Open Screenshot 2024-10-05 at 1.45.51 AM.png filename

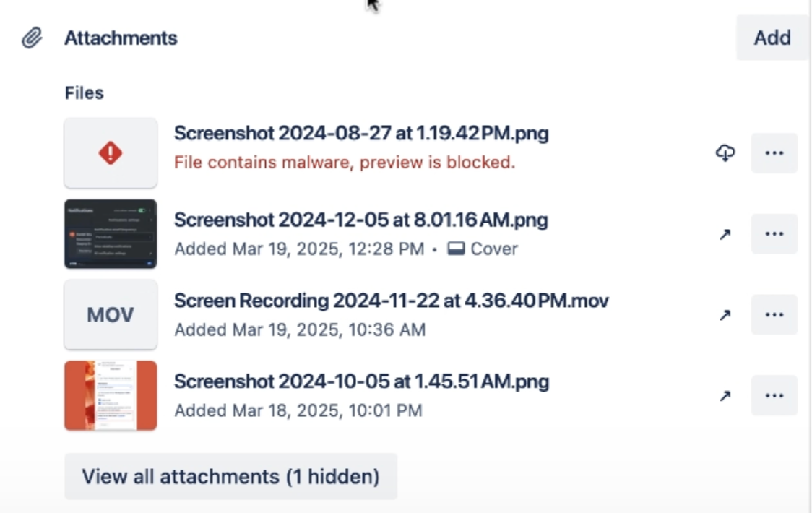click(361, 381)
